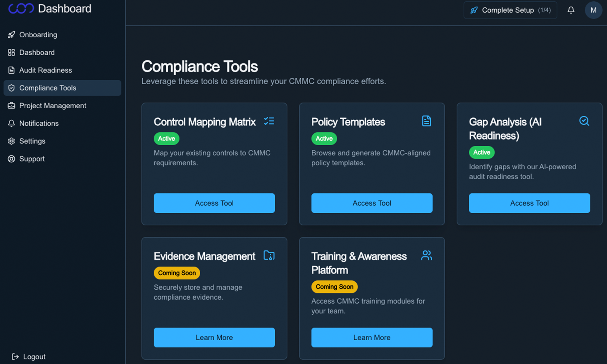Screen dimensions: 607x364
Task: Open the M profile avatar menu
Action: click(593, 10)
